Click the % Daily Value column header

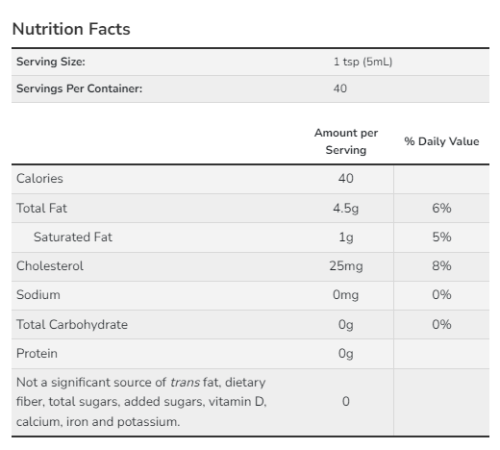[442, 141]
